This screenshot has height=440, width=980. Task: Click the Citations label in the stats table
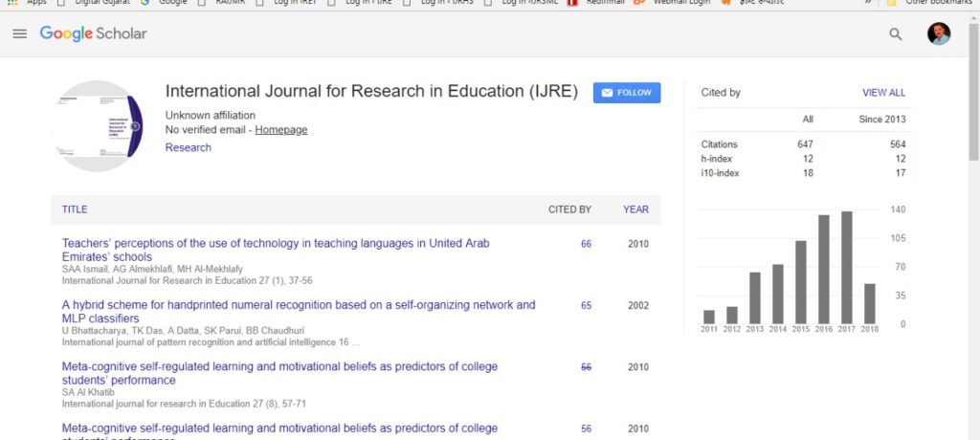[719, 144]
